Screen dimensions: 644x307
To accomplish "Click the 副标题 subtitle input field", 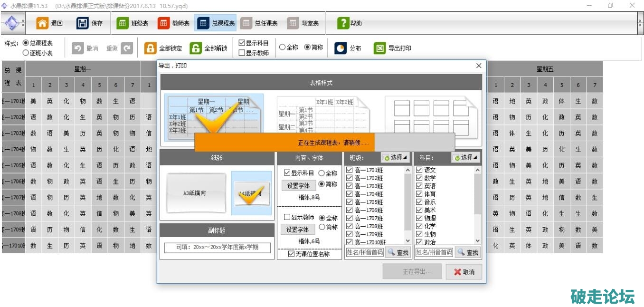I will pos(217,248).
